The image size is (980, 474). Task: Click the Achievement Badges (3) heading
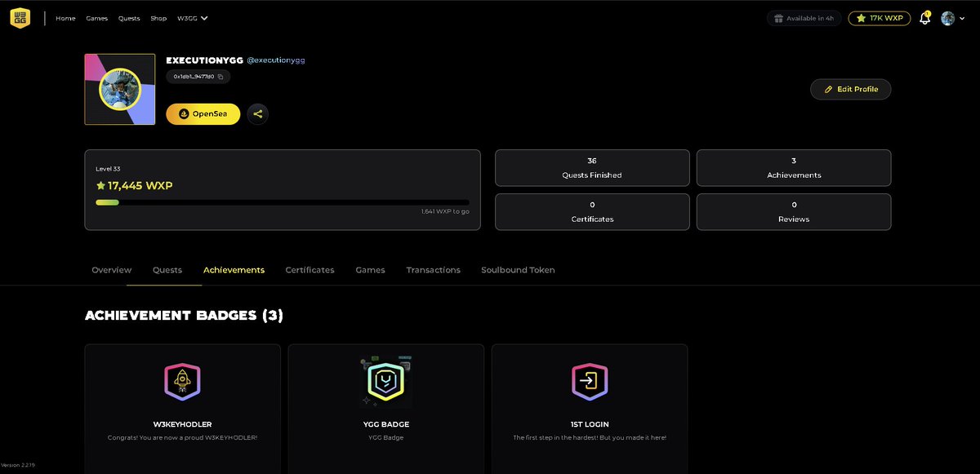[x=184, y=315]
